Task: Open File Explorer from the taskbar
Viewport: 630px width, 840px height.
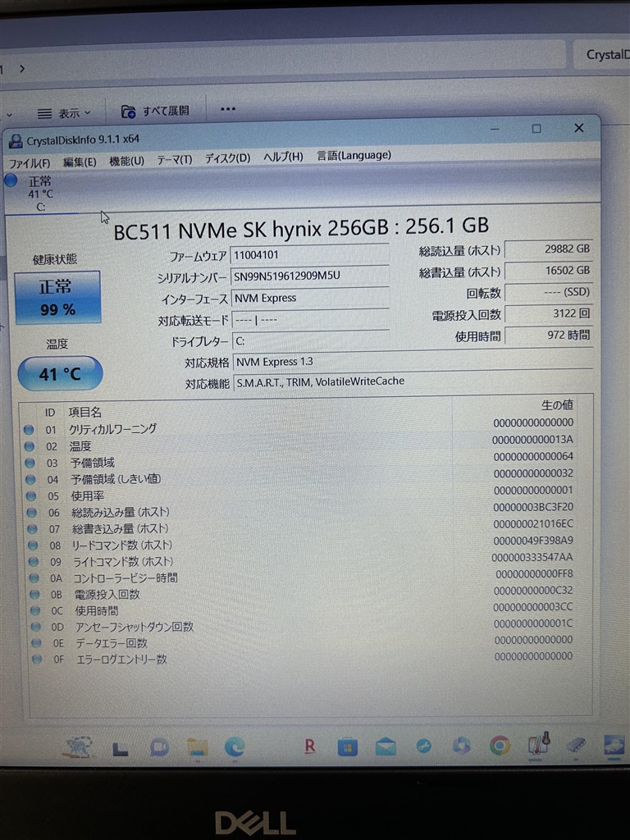Action: [197, 746]
